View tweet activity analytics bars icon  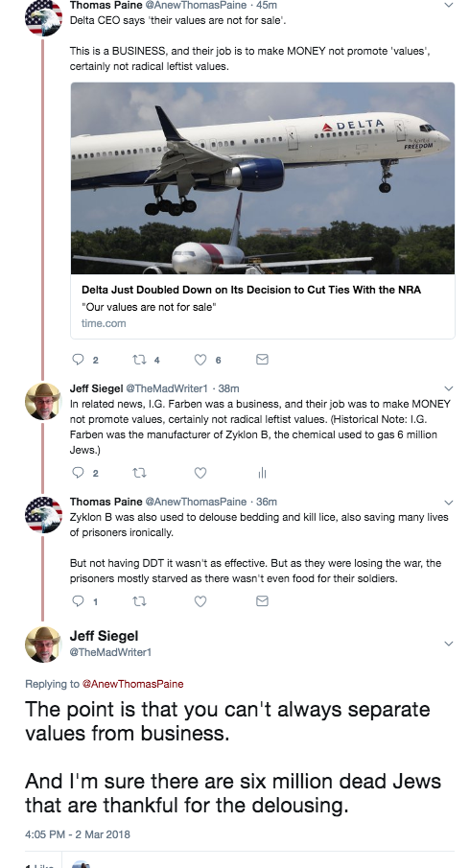pyautogui.click(x=263, y=473)
